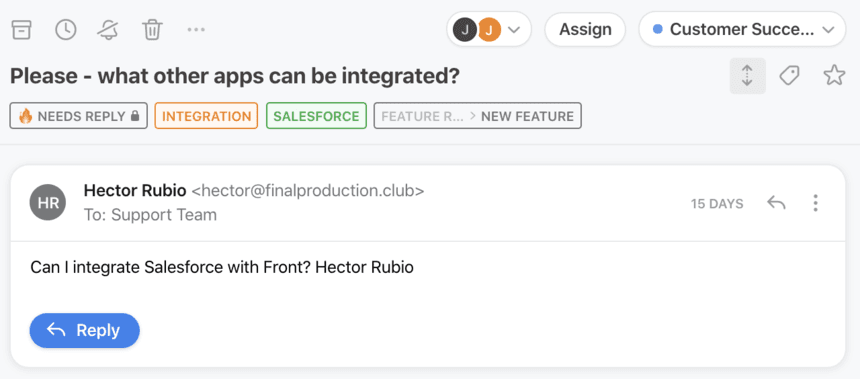Expand the participants avatar dropdown
Image resolution: width=860 pixels, height=379 pixels.
point(489,29)
